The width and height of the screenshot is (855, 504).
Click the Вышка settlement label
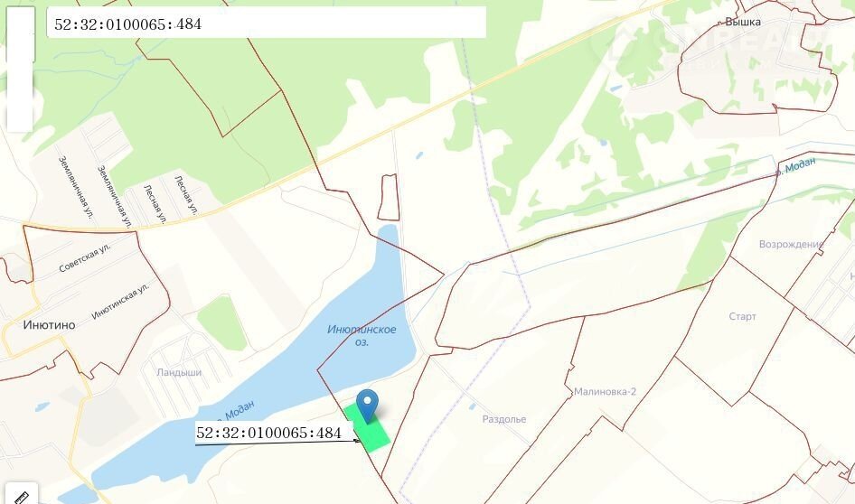743,22
